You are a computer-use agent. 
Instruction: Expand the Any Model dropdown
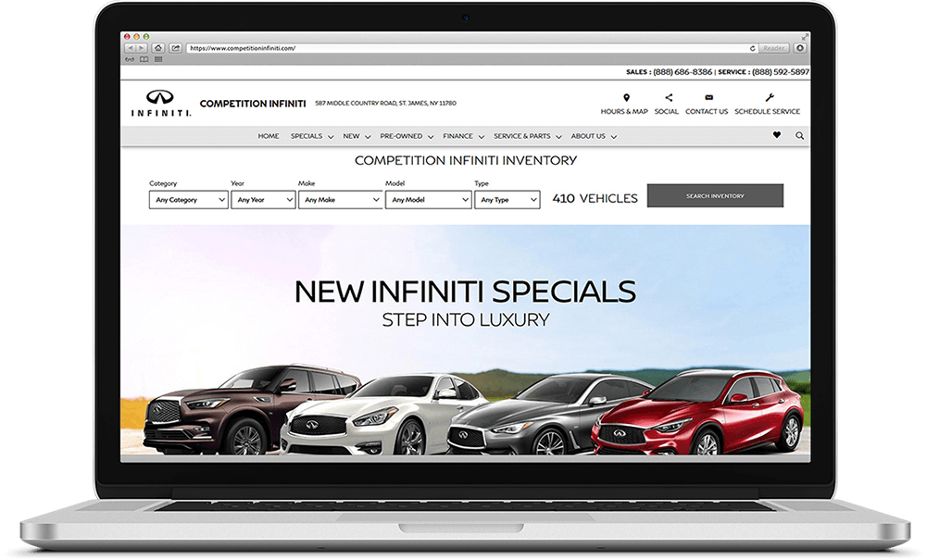(x=428, y=200)
